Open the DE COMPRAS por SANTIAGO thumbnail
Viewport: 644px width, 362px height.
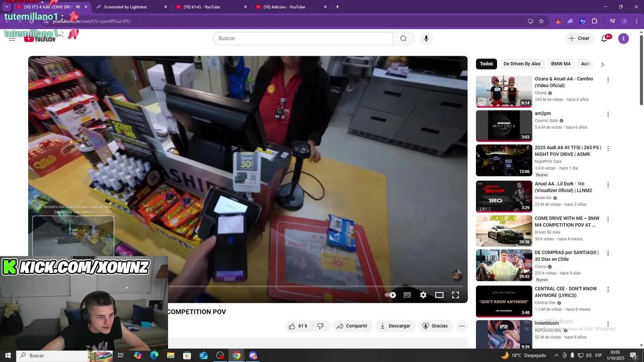point(504,265)
